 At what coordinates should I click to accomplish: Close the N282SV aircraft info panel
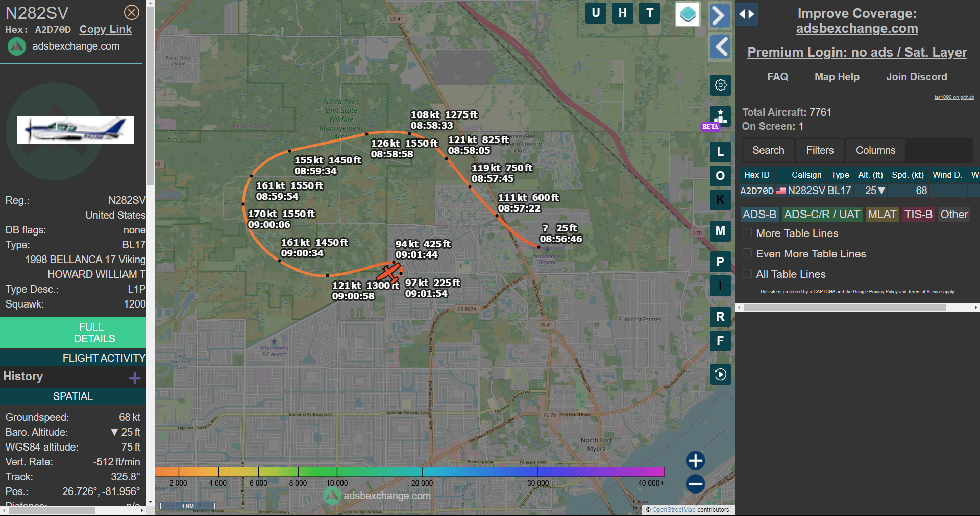(x=132, y=12)
